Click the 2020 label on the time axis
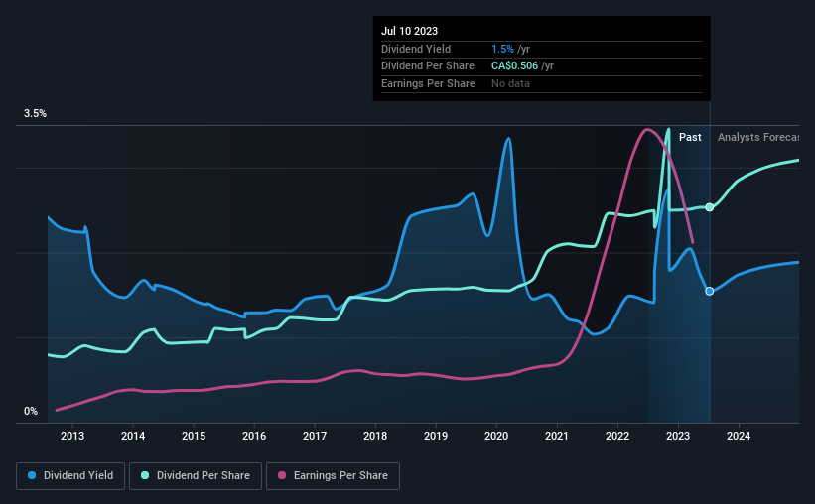 tap(496, 436)
